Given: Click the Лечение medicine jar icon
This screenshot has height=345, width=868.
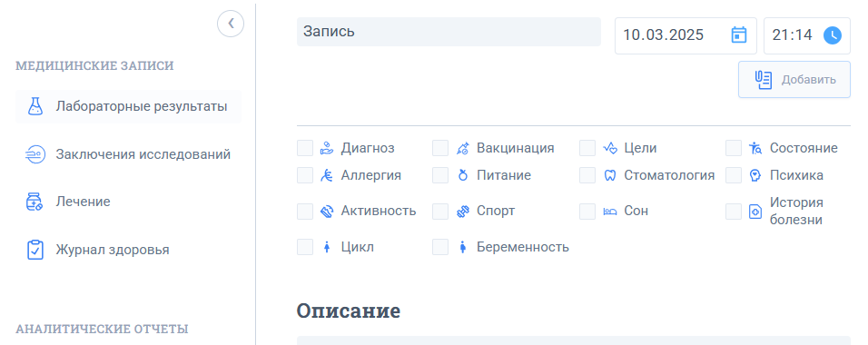Looking at the screenshot, I should 35,202.
